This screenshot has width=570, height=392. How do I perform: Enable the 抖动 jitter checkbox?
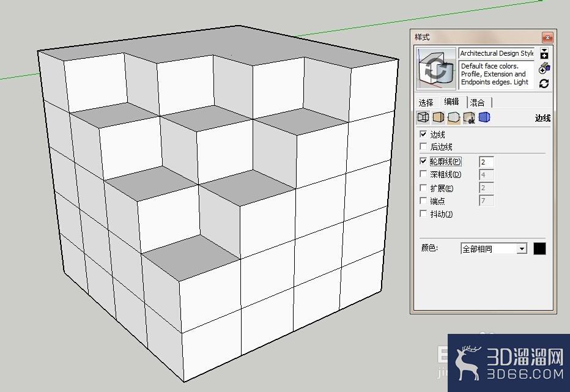click(x=423, y=213)
